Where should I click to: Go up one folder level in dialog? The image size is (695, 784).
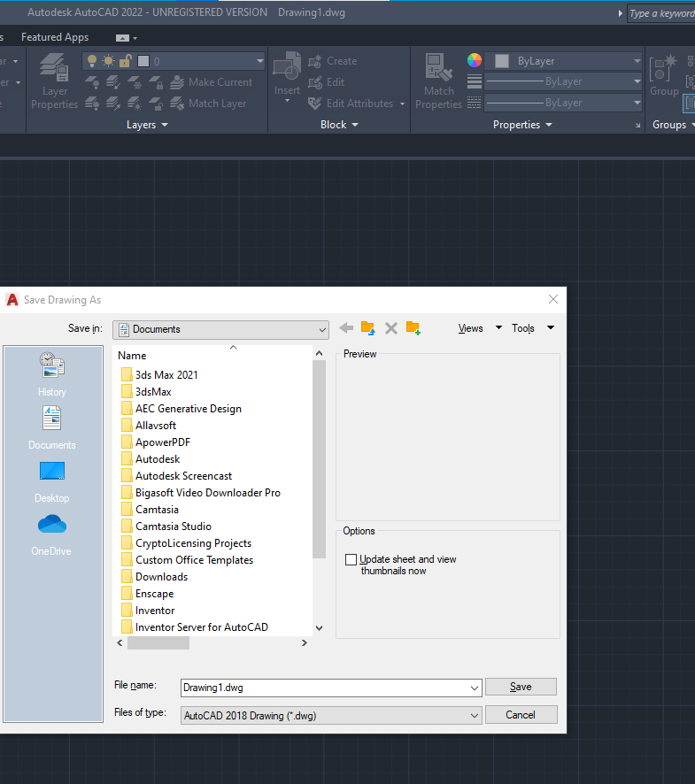(368, 328)
